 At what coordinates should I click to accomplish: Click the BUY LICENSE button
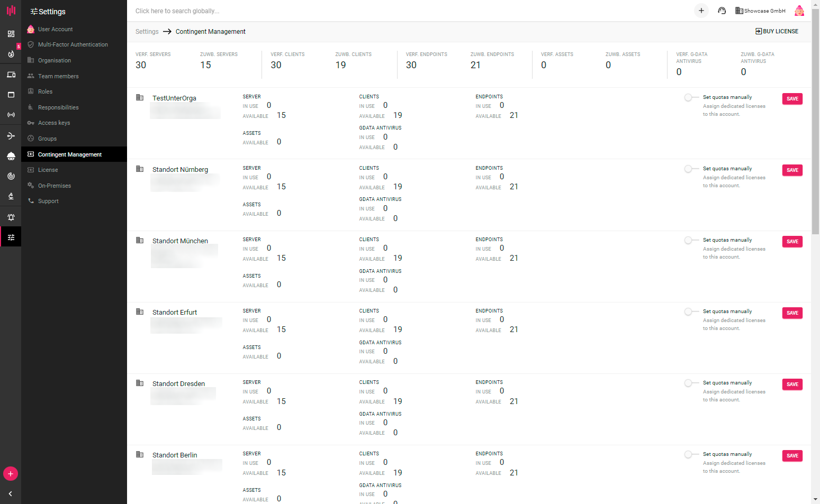coord(777,31)
